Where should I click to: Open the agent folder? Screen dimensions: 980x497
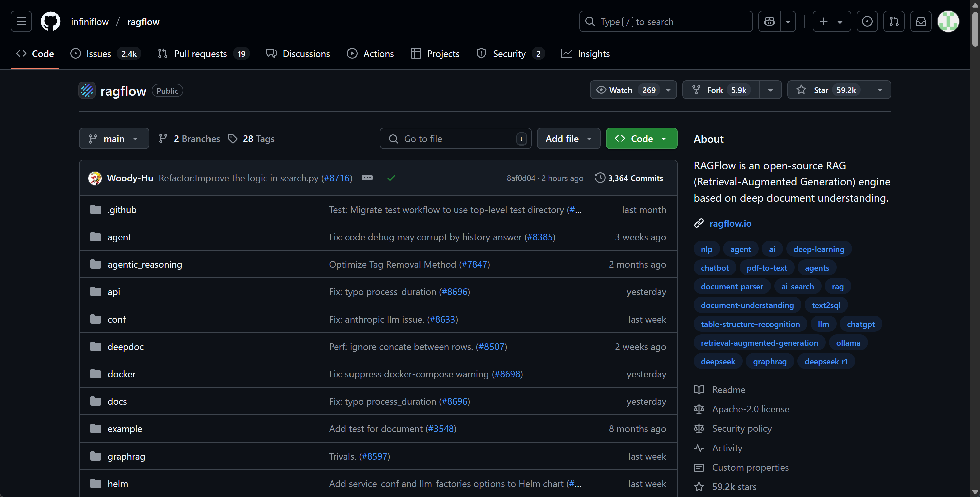click(x=119, y=237)
